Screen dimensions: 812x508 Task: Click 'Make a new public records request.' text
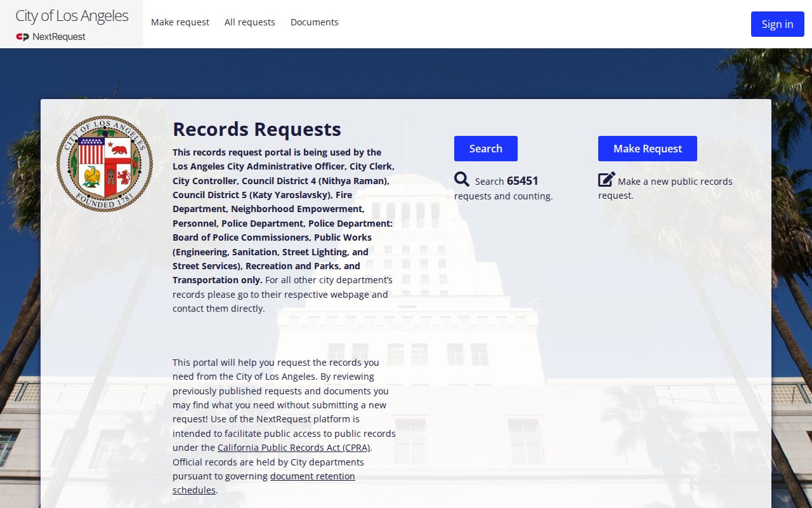point(665,188)
